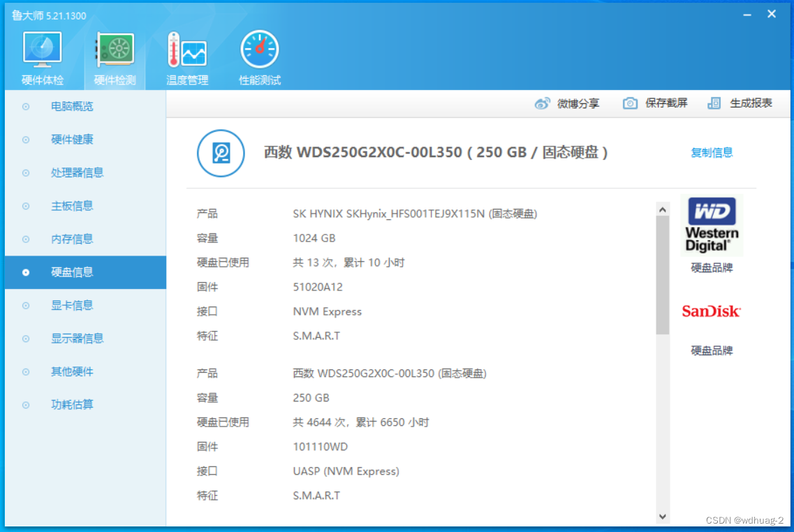Click the bullet beside 内存信息

(26, 239)
